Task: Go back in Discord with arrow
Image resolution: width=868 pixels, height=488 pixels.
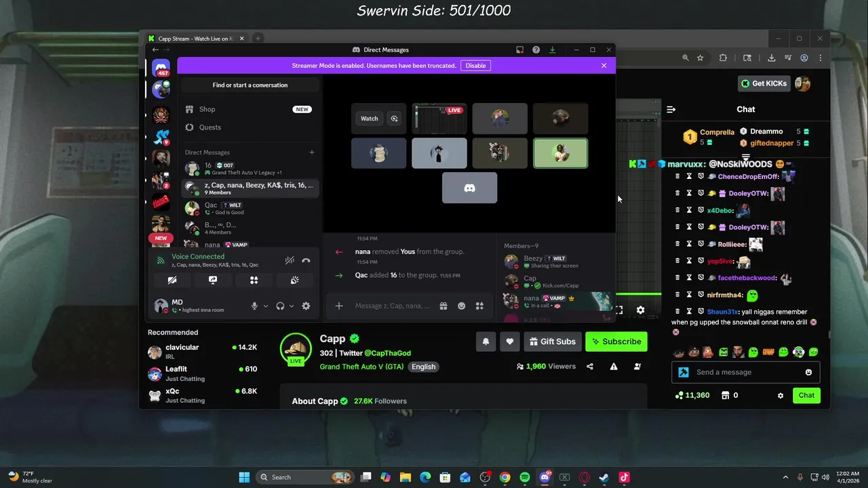Action: pyautogui.click(x=155, y=49)
